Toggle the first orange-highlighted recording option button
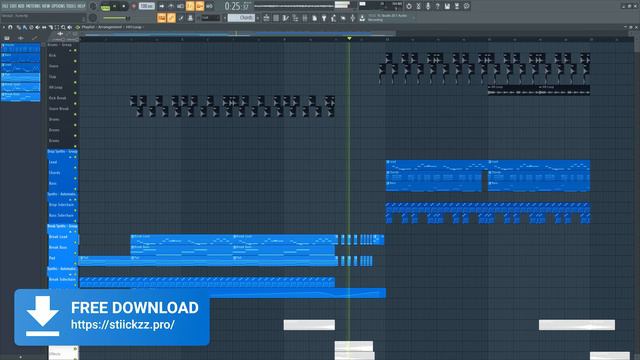 pyautogui.click(x=190, y=6)
